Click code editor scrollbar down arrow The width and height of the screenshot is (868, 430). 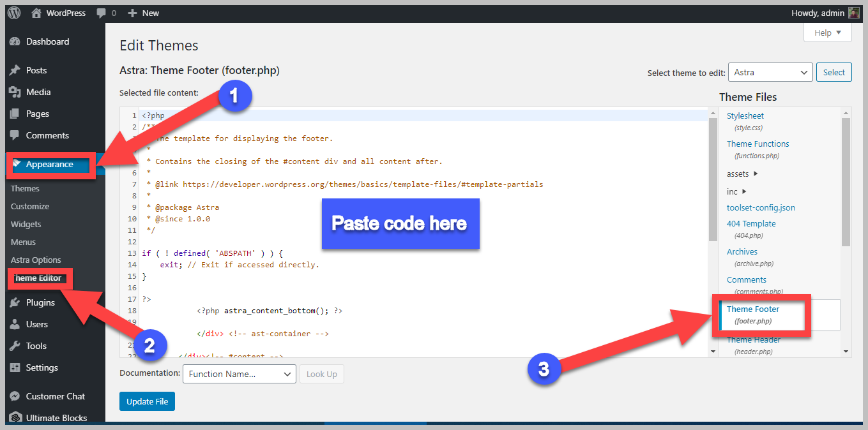click(x=713, y=351)
